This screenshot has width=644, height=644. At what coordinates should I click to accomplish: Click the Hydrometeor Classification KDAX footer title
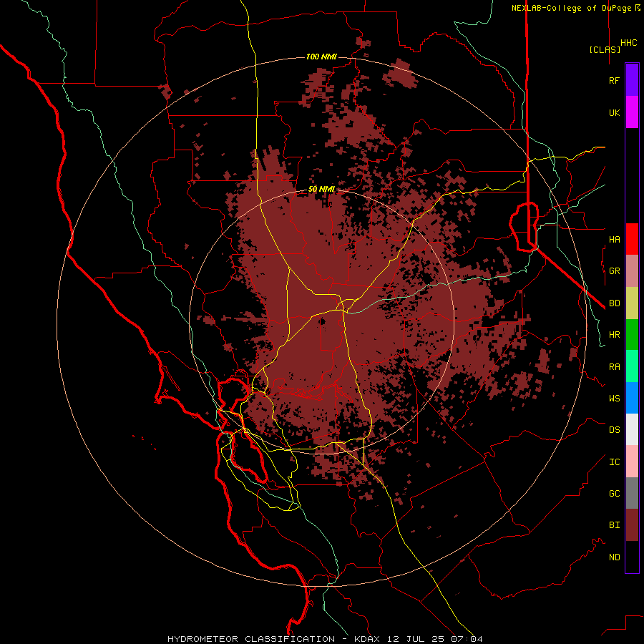coord(325,639)
